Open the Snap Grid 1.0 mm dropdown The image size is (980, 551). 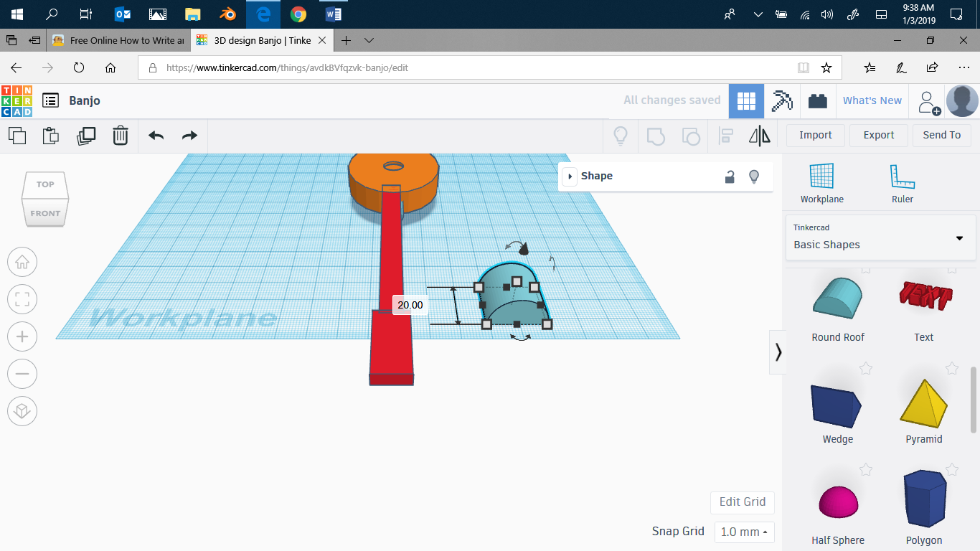(745, 532)
